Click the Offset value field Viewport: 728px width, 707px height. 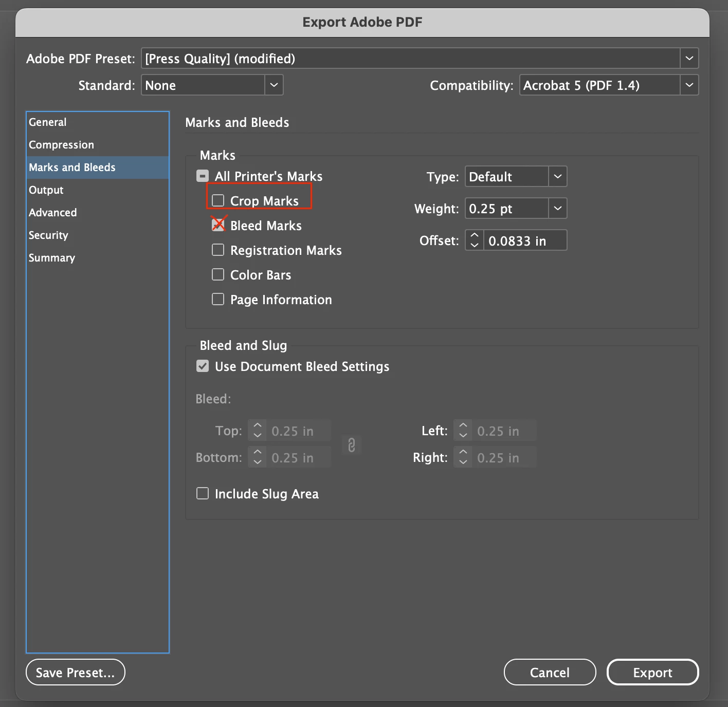pos(525,240)
